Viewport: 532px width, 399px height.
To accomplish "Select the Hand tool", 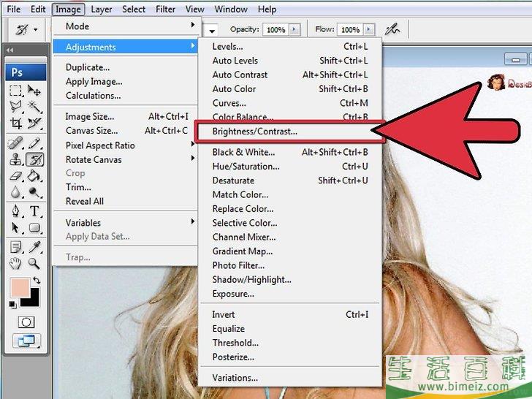I will 15,263.
